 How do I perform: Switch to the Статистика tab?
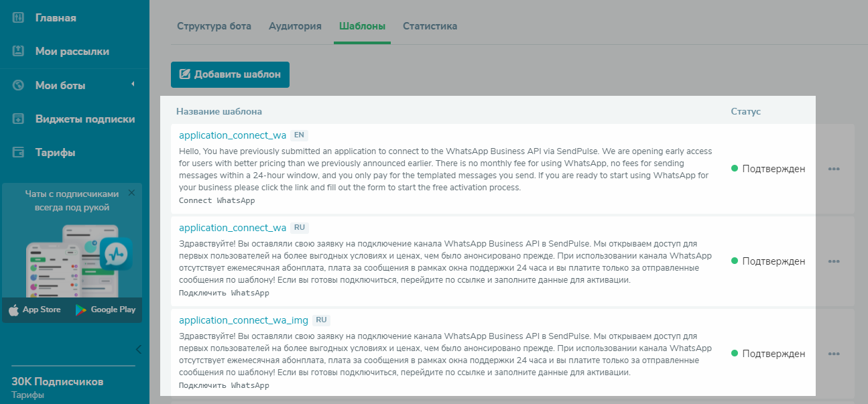(430, 26)
